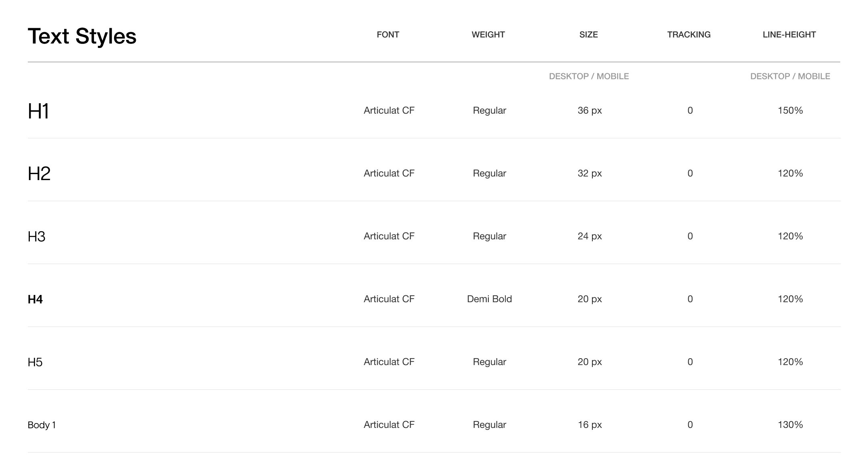
Task: Select the WEIGHT column header
Action: 488,35
